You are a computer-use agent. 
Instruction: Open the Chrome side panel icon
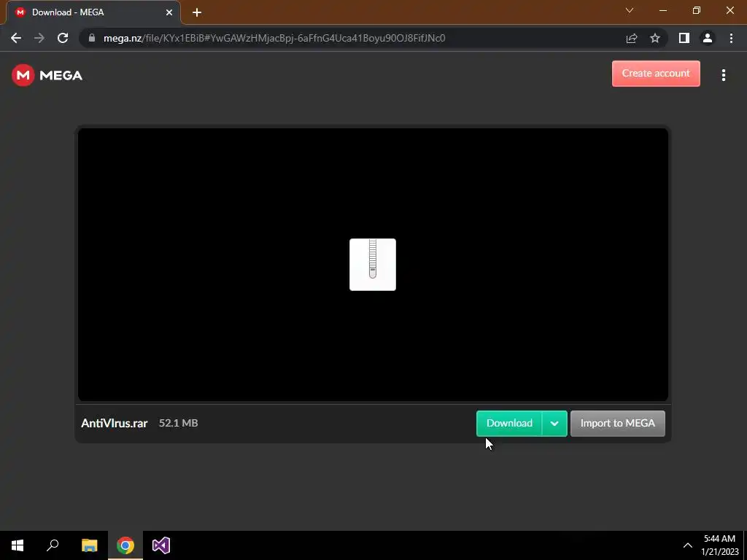click(x=684, y=38)
